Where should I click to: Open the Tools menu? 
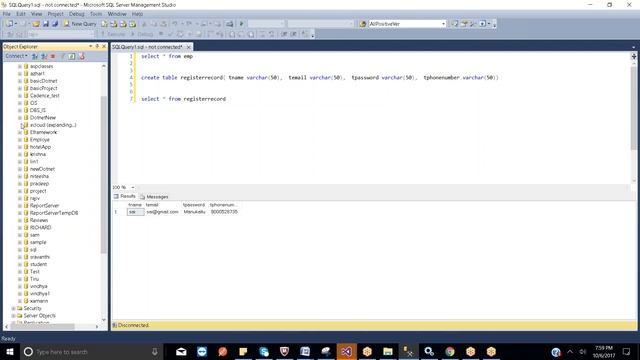pyautogui.click(x=96, y=14)
